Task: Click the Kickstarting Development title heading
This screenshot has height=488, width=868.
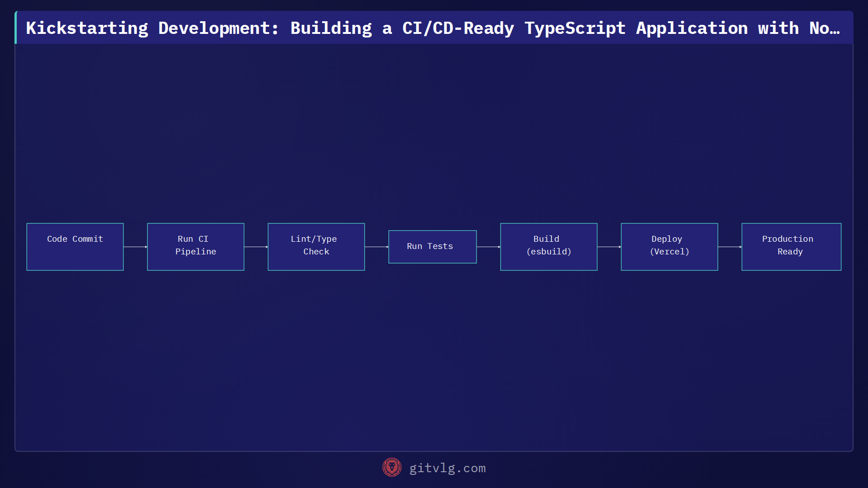Action: (433, 28)
